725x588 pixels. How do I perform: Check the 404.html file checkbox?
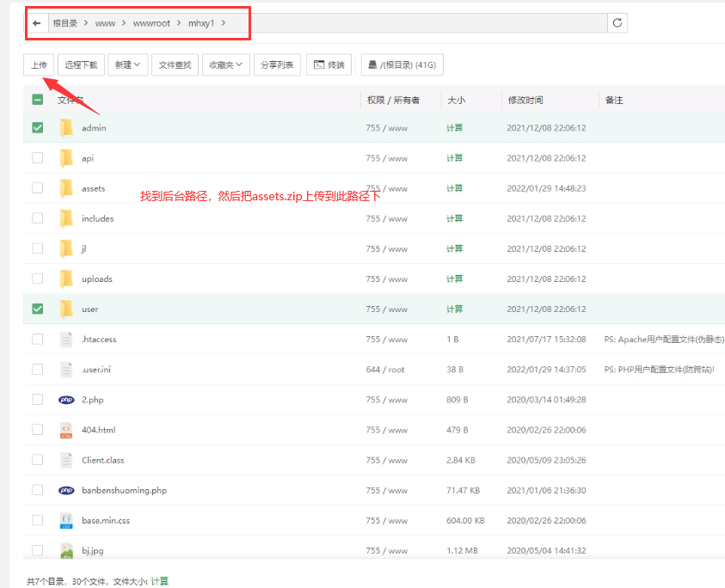click(38, 430)
